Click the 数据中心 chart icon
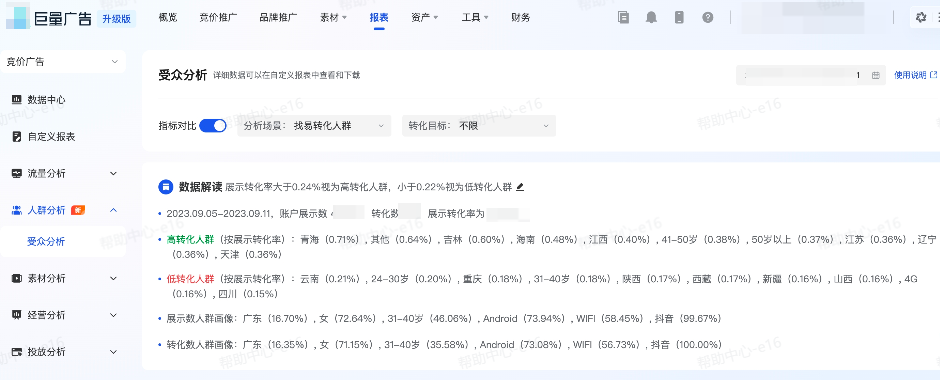Image resolution: width=940 pixels, height=380 pixels. click(x=17, y=99)
